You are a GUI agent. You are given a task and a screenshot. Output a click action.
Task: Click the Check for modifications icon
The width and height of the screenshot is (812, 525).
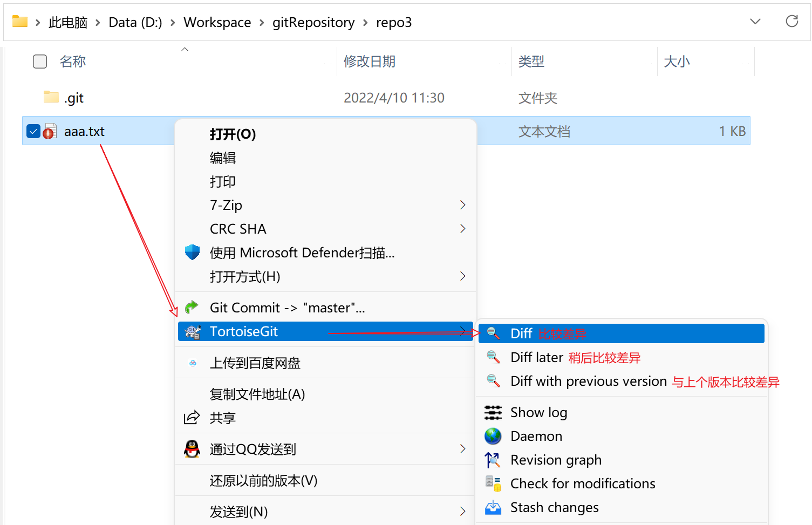coord(493,483)
